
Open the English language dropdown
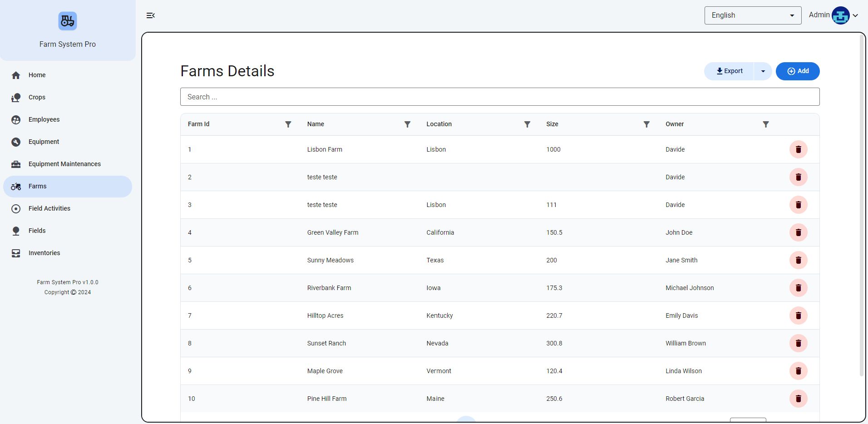[752, 15]
